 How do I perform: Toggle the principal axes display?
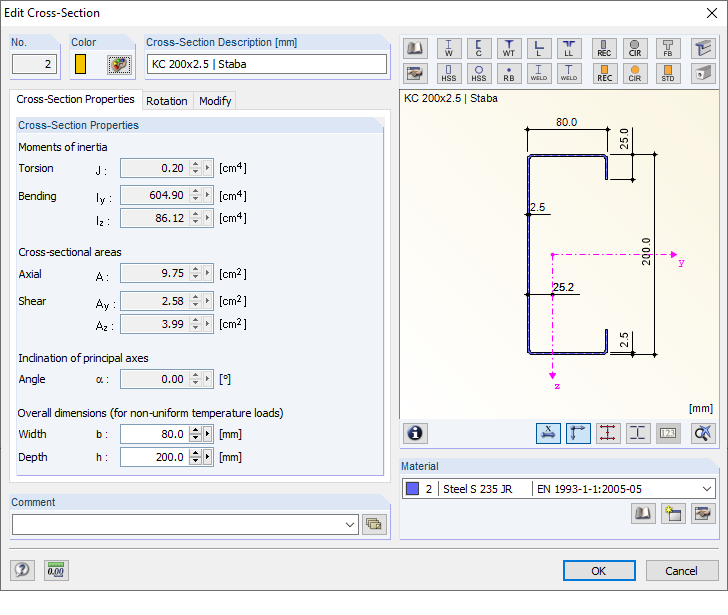(x=578, y=434)
